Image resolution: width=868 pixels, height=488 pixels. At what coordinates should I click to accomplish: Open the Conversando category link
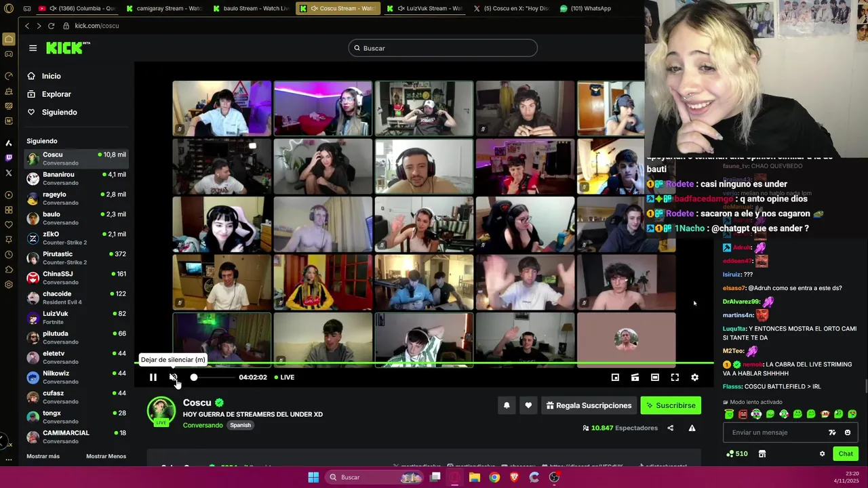coord(203,426)
